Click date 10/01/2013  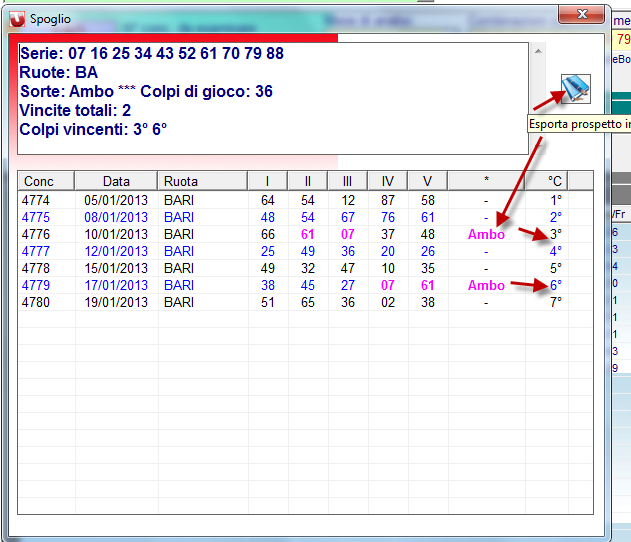116,234
